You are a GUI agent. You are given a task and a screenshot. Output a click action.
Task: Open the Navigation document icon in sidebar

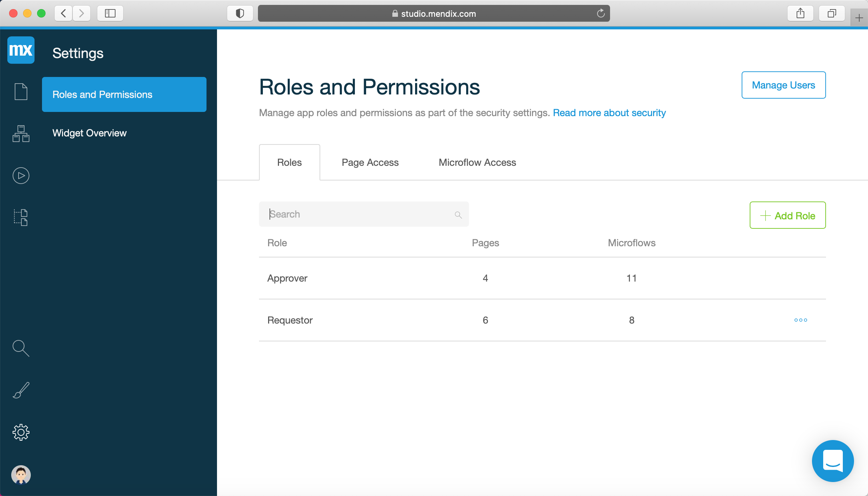[x=21, y=217]
